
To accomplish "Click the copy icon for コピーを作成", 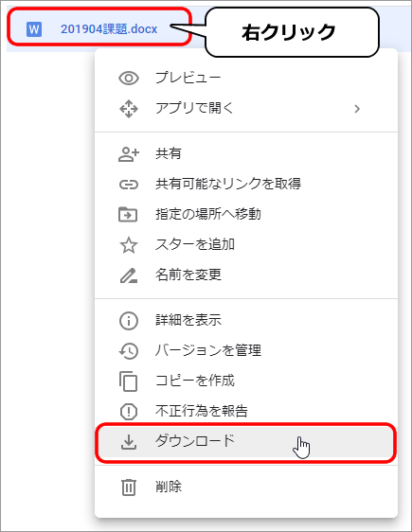I will click(128, 381).
